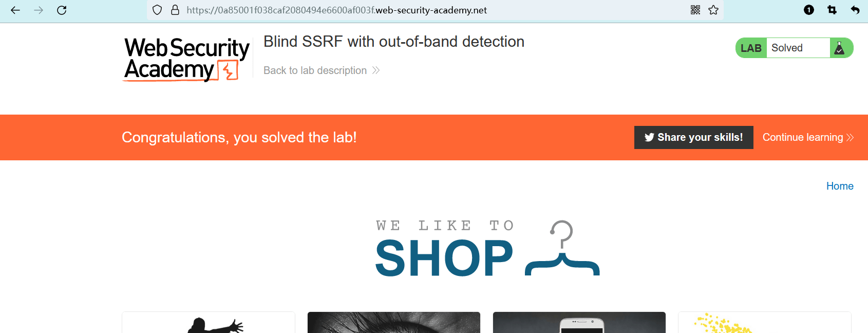Image resolution: width=868 pixels, height=333 pixels.
Task: Click the "We Like to Shop" banner logo
Action: (x=487, y=249)
